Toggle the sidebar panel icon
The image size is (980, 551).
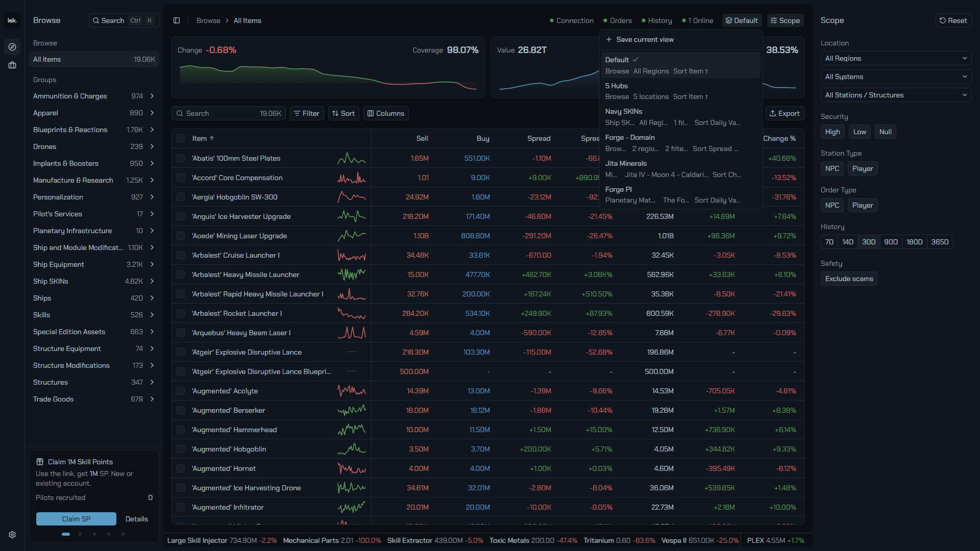tap(177, 20)
